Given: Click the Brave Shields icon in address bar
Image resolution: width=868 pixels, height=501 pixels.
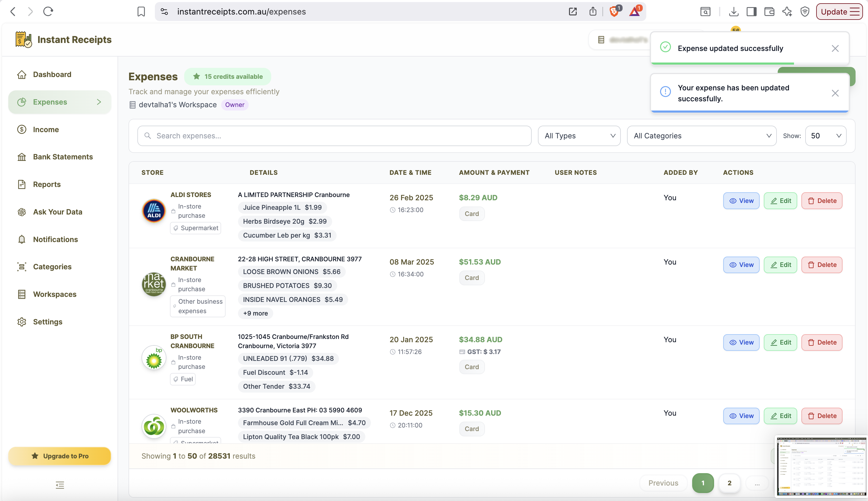Looking at the screenshot, I should [614, 11].
